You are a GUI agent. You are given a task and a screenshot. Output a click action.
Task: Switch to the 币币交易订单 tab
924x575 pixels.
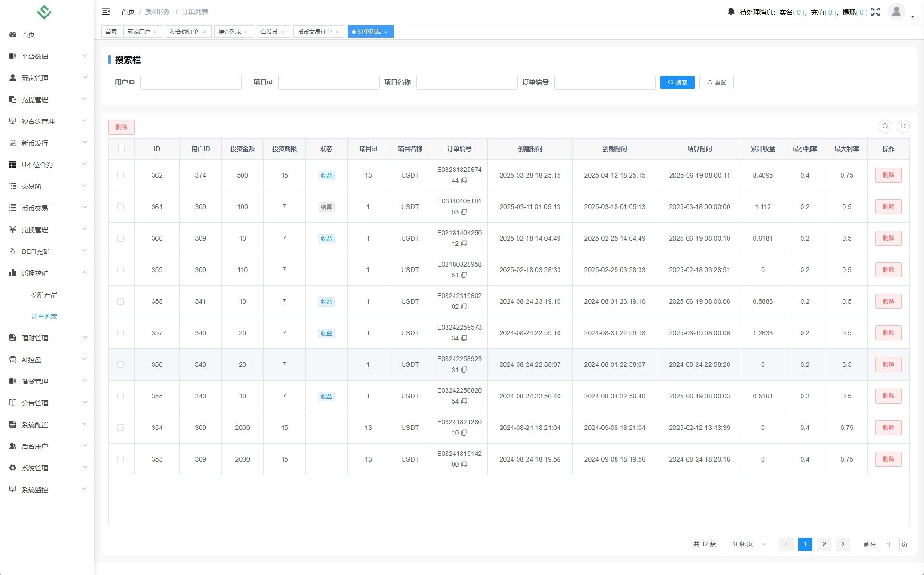coord(315,32)
